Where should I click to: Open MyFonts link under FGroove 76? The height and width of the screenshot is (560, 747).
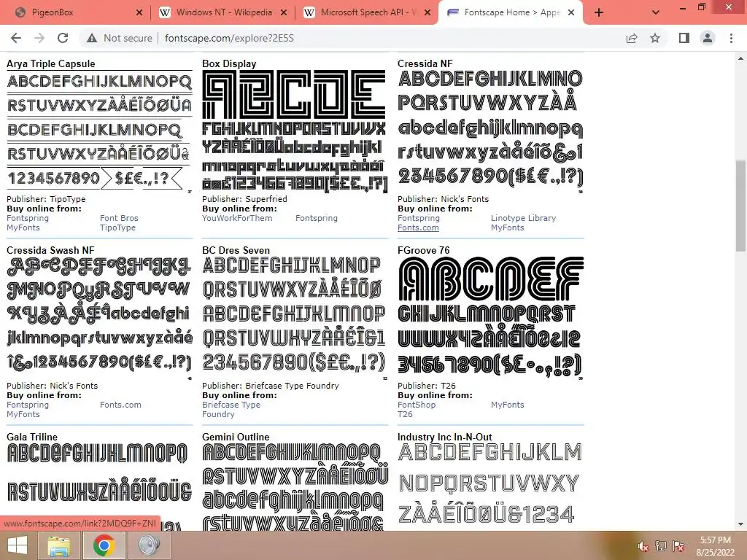coord(508,405)
